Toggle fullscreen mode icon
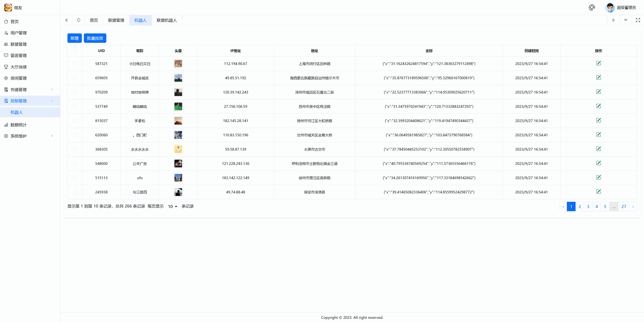The image size is (644, 322). tap(638, 20)
